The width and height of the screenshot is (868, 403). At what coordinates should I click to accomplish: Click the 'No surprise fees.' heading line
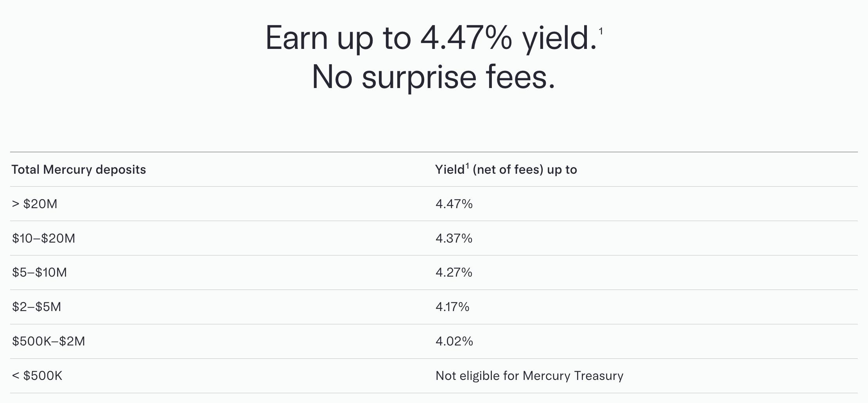(433, 77)
